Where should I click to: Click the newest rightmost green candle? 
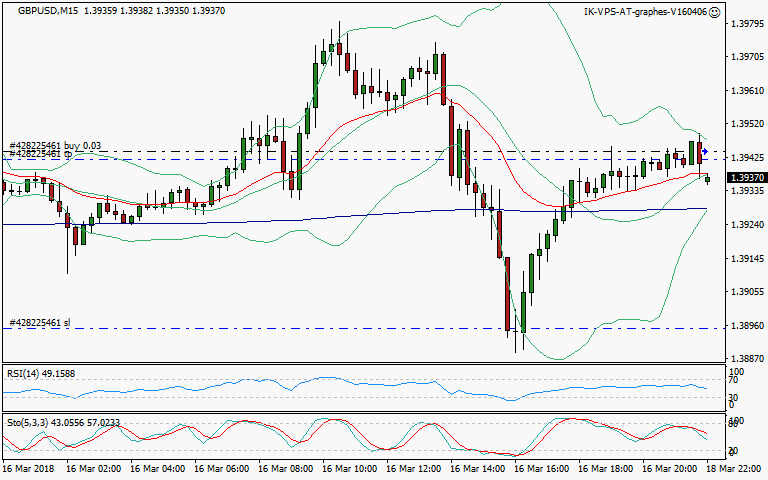[x=707, y=180]
